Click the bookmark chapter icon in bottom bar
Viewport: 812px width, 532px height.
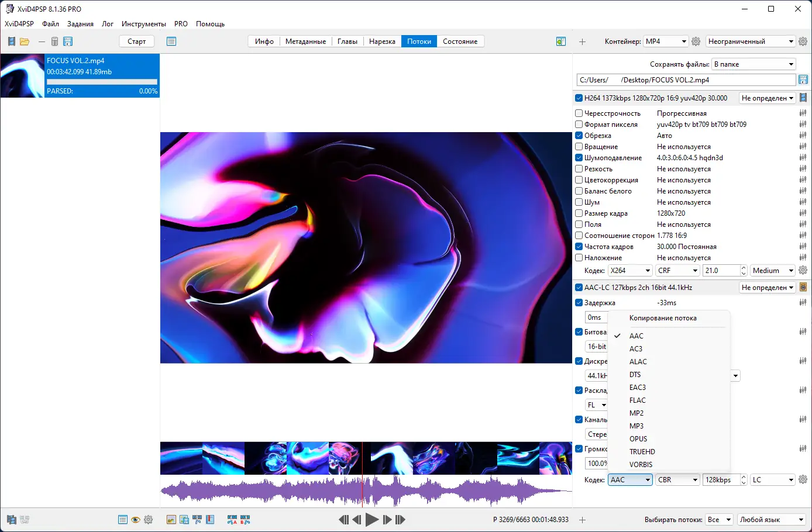(x=210, y=520)
